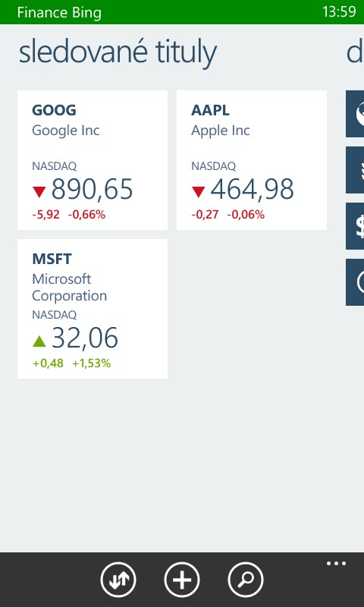Expand the app bar with the ellipsis
This screenshot has width=364, height=607.
(x=336, y=563)
